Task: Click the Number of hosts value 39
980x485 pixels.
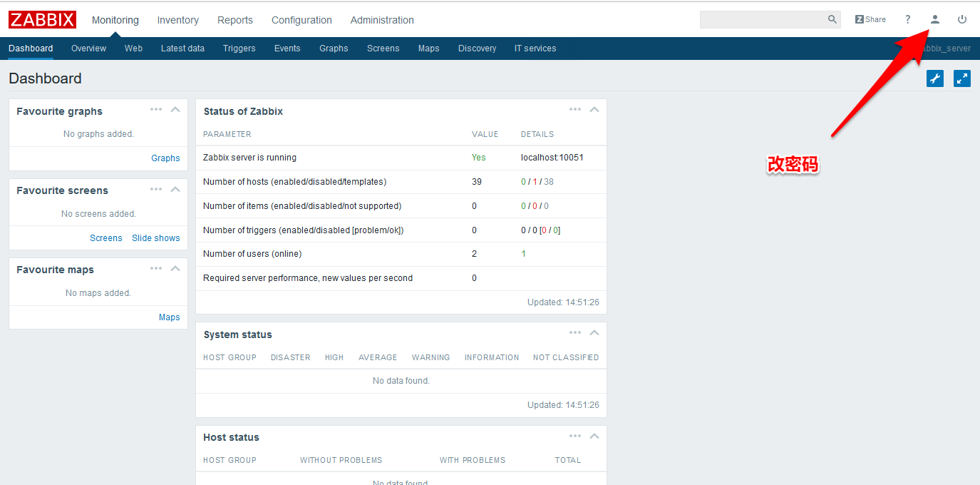Action: [x=477, y=182]
